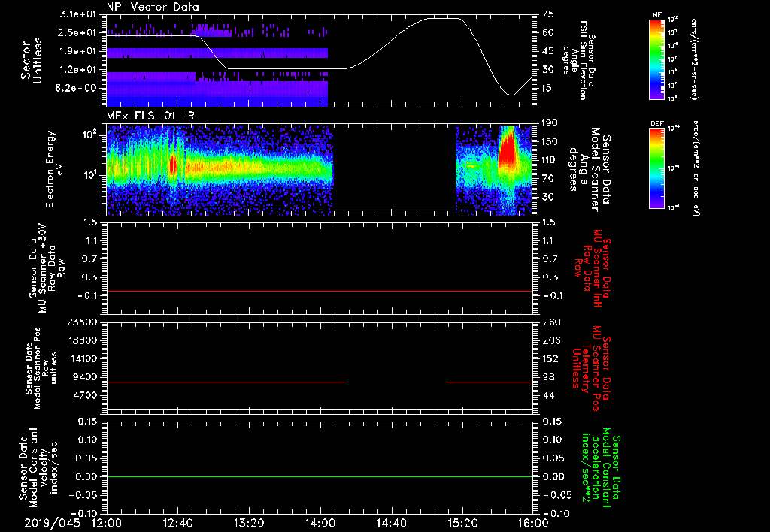The image size is (770, 532).
Task: Click the 45 degree elevation tick label
Action: (x=548, y=51)
